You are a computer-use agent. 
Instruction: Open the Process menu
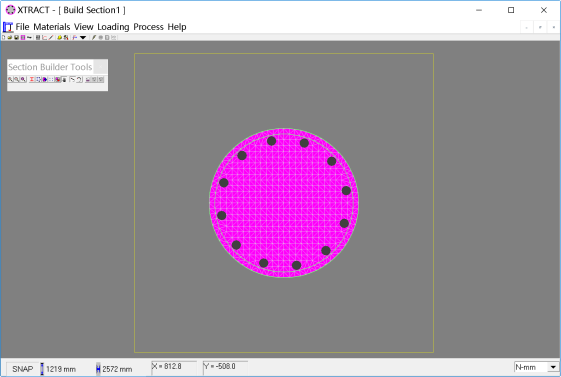point(148,27)
